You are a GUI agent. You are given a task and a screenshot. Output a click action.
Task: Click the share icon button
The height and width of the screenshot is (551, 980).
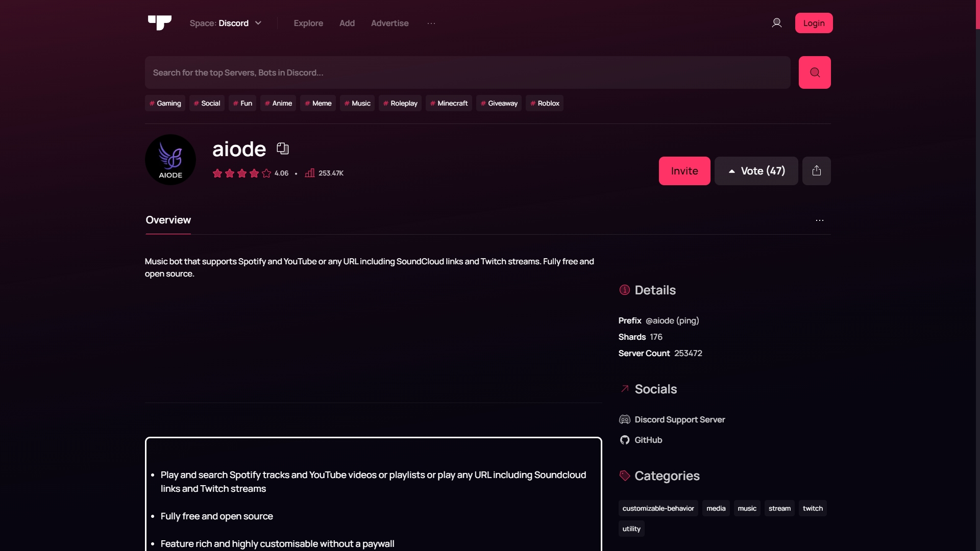click(x=817, y=171)
